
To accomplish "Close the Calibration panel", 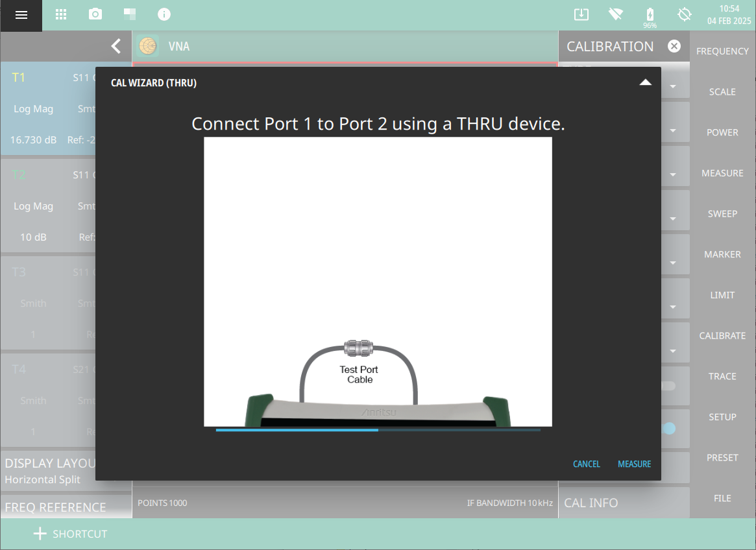I will click(674, 46).
